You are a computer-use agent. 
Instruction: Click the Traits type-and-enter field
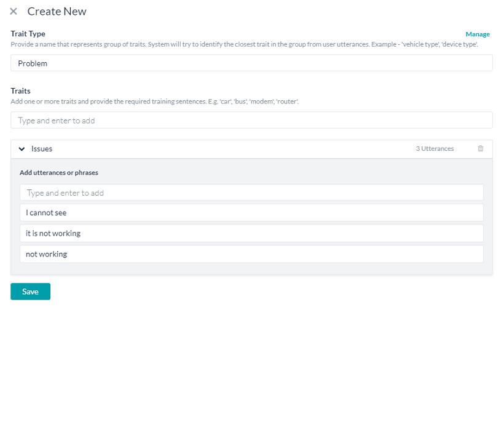click(x=251, y=120)
